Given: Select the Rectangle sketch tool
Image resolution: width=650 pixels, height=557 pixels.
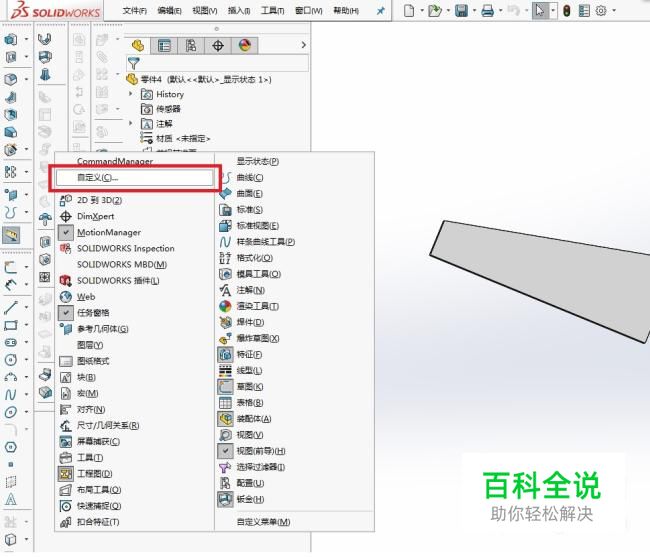Looking at the screenshot, I should pos(11,325).
